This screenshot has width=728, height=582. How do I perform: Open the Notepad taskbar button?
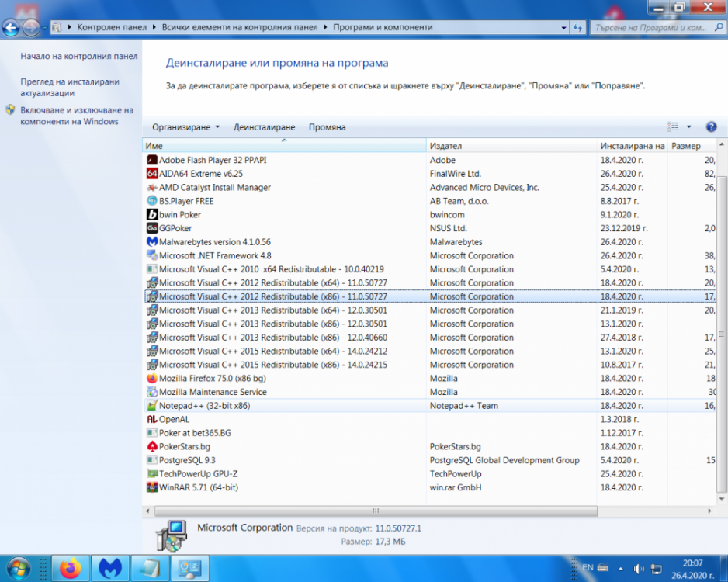[150, 568]
